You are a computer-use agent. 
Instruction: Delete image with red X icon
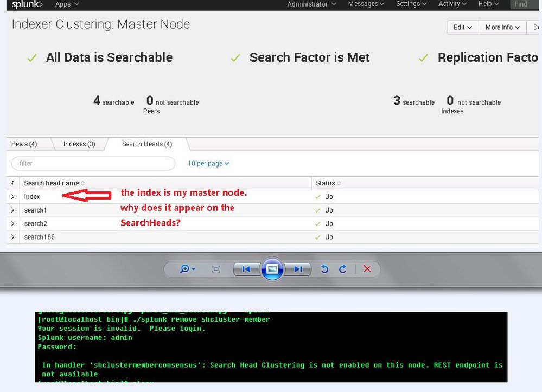click(367, 269)
